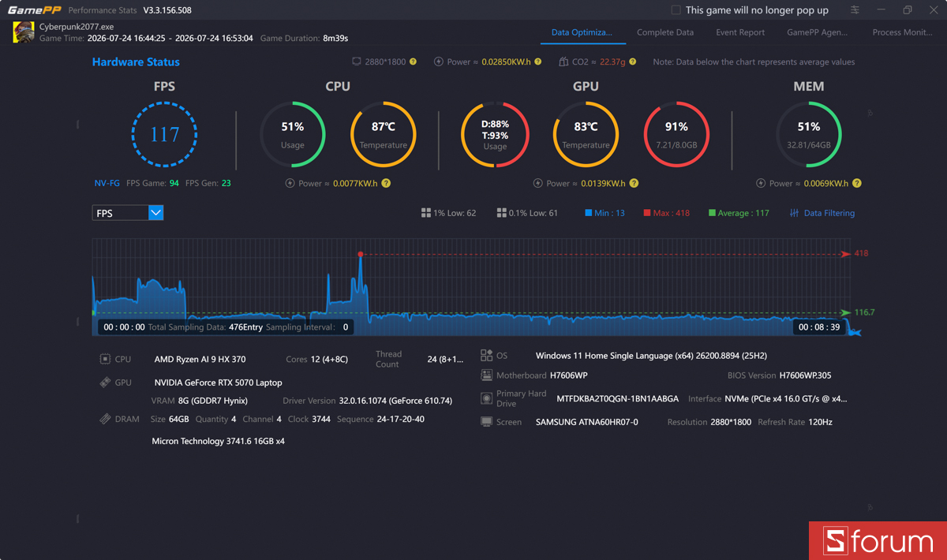Click the power icon under GPU gauges
The width and height of the screenshot is (947, 560).
point(538,183)
